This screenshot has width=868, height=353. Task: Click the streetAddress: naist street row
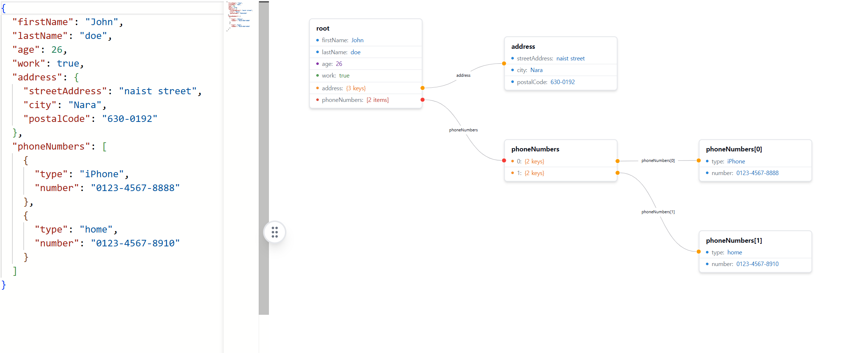click(x=561, y=58)
